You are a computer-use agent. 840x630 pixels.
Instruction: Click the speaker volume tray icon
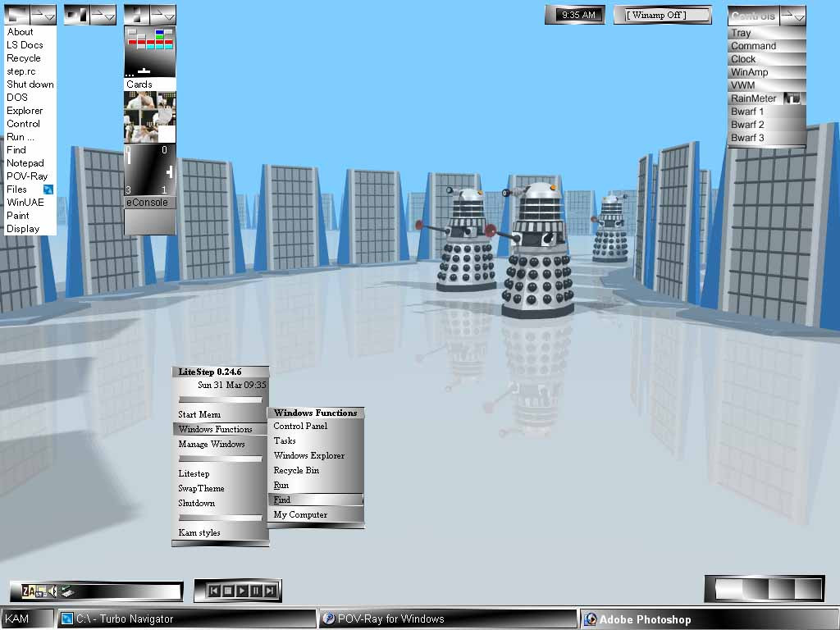pos(52,591)
